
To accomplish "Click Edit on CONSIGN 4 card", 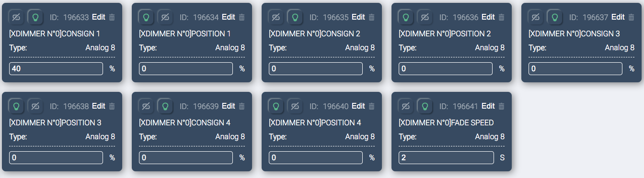I will click(x=229, y=106).
